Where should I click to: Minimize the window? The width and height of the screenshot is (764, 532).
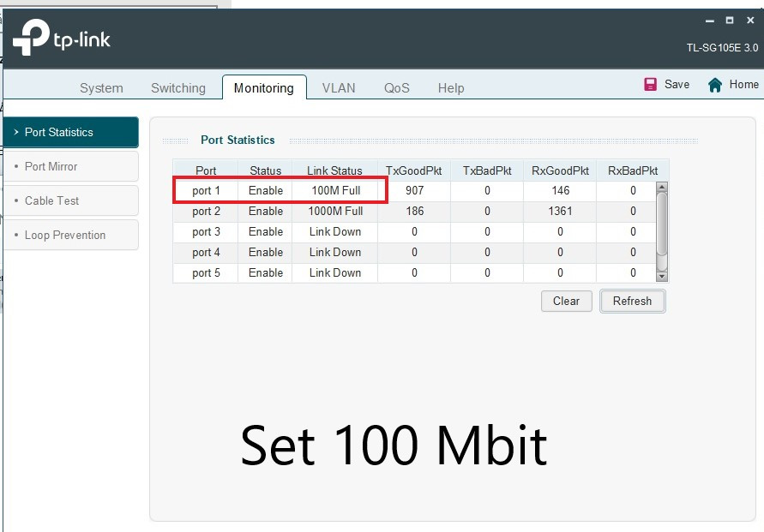coord(709,21)
